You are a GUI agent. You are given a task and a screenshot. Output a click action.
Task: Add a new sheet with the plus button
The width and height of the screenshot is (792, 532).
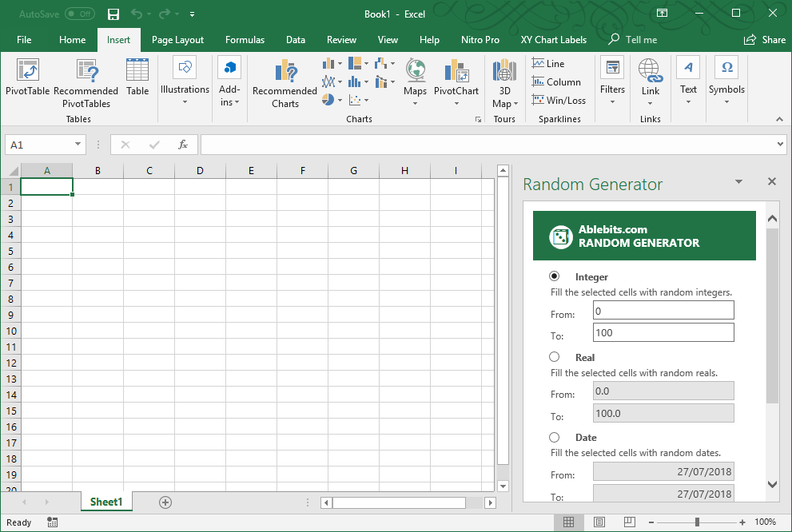[x=165, y=502]
